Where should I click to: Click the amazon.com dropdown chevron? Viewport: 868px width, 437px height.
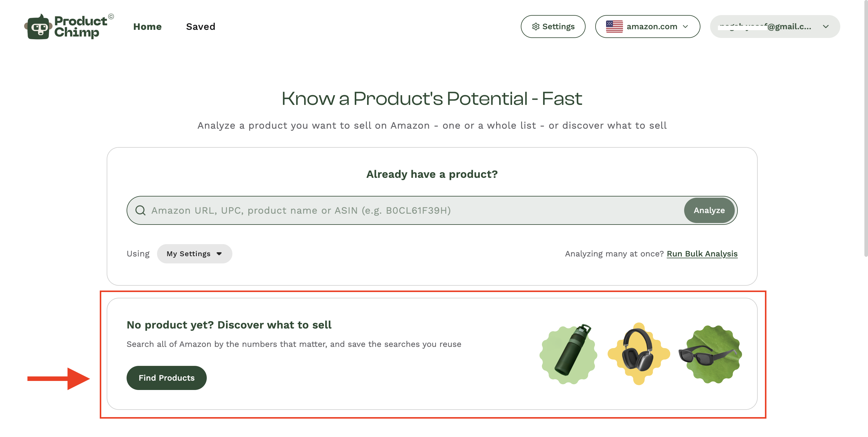(x=685, y=27)
